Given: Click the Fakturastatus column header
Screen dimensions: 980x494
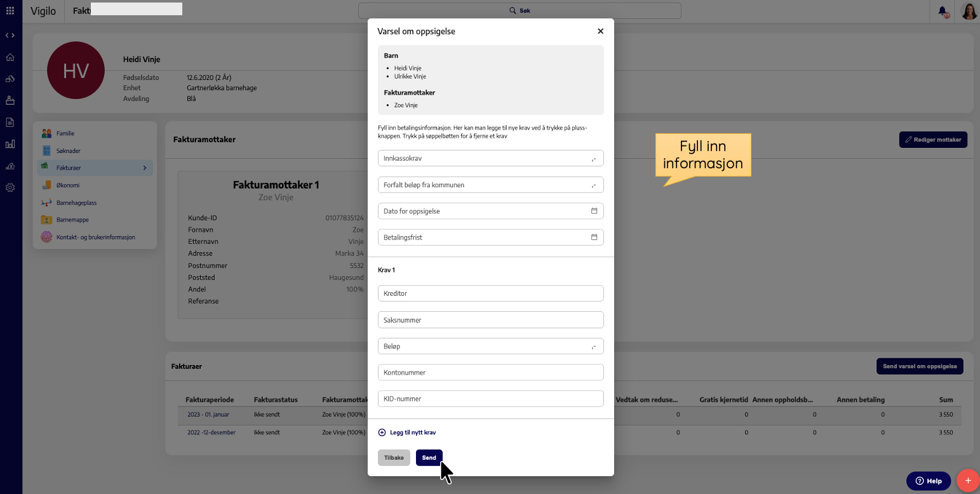Looking at the screenshot, I should point(276,400).
